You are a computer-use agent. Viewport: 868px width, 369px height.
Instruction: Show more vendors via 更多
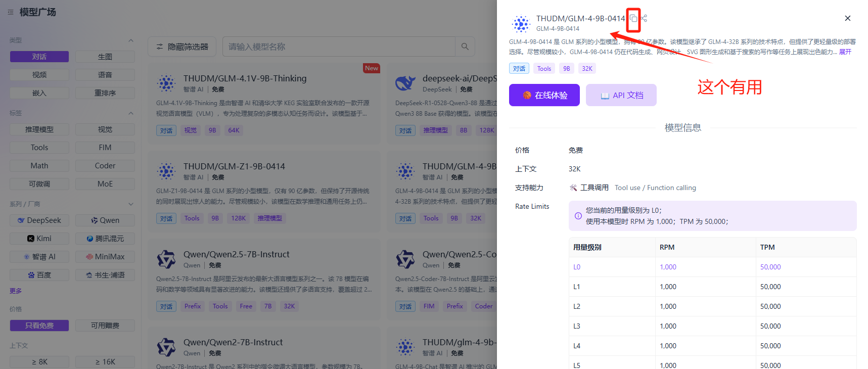click(x=16, y=291)
